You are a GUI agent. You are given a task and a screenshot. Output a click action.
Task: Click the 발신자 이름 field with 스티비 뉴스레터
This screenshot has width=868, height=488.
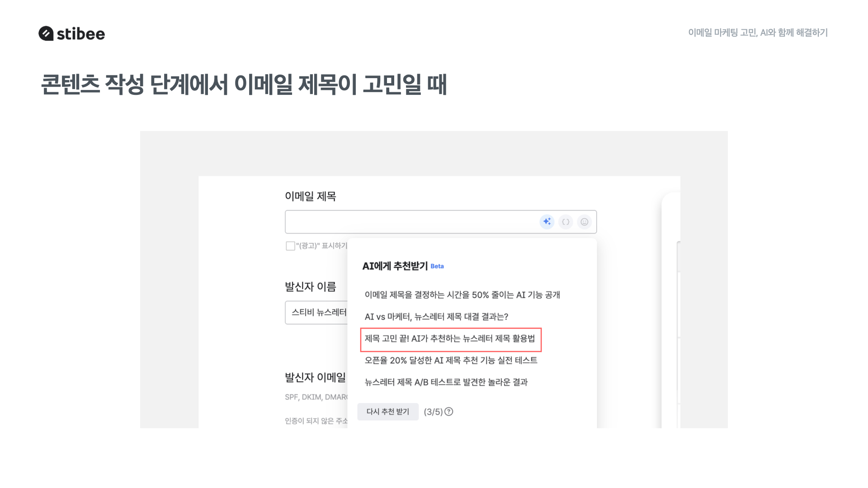[316, 312]
